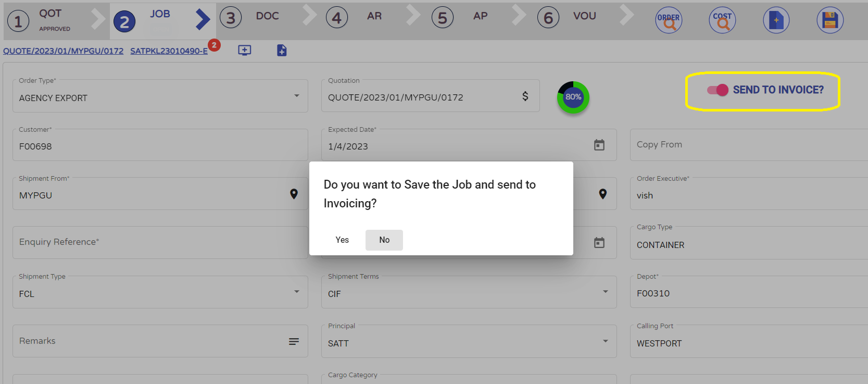Expand the Order Type dropdown

[x=296, y=96]
